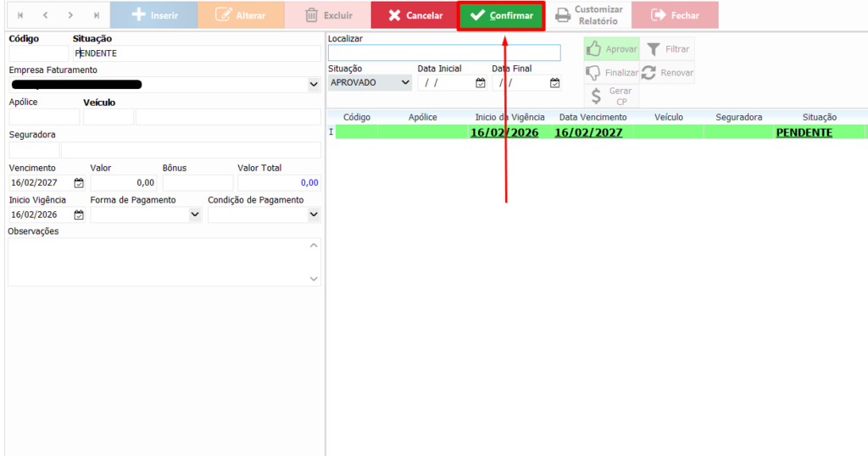The width and height of the screenshot is (868, 456).
Task: Open Data Final calendar picker
Action: coord(554,83)
